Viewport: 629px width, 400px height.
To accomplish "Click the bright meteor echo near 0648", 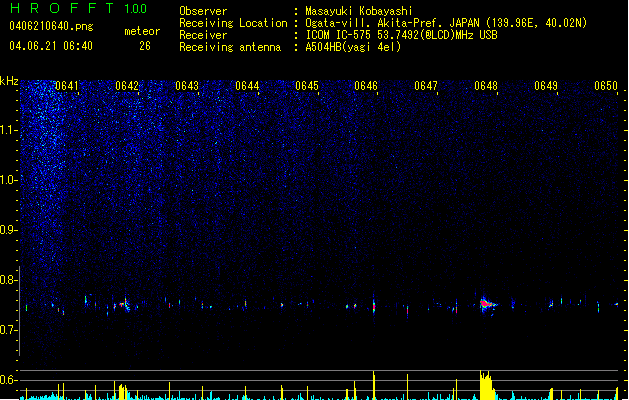I will tap(486, 304).
